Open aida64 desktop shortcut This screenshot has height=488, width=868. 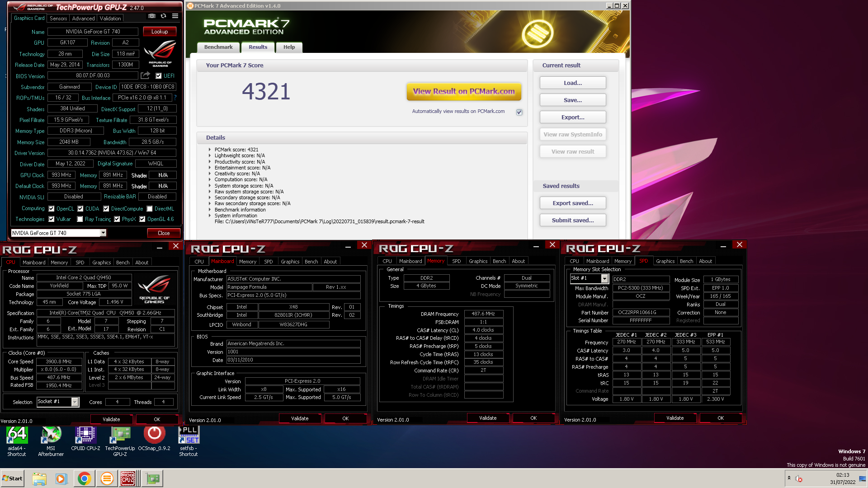(17, 441)
